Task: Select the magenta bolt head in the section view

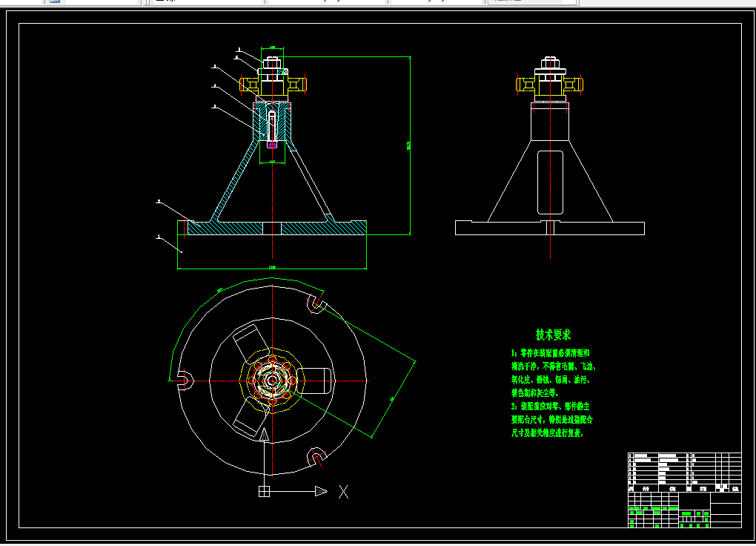Action: click(272, 145)
